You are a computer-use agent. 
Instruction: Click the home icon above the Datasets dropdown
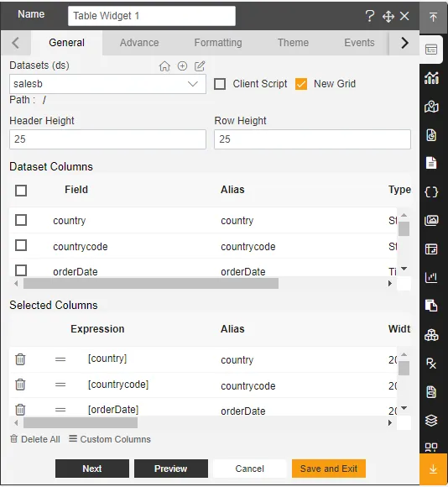tap(164, 66)
